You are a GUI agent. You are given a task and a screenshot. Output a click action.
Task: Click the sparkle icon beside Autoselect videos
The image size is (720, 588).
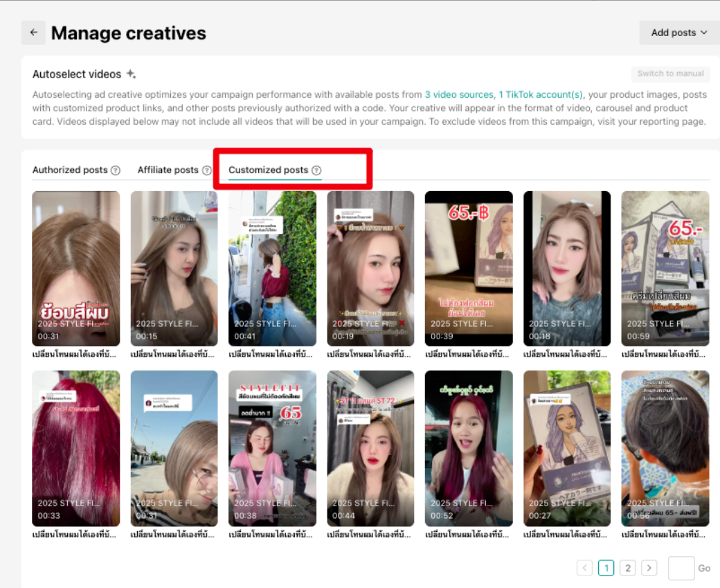point(131,74)
